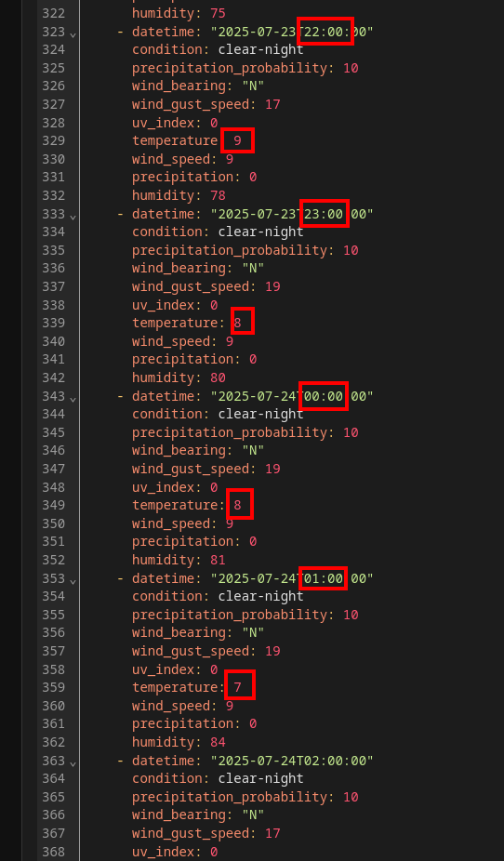Select line number 339 in the gutter

53,323
